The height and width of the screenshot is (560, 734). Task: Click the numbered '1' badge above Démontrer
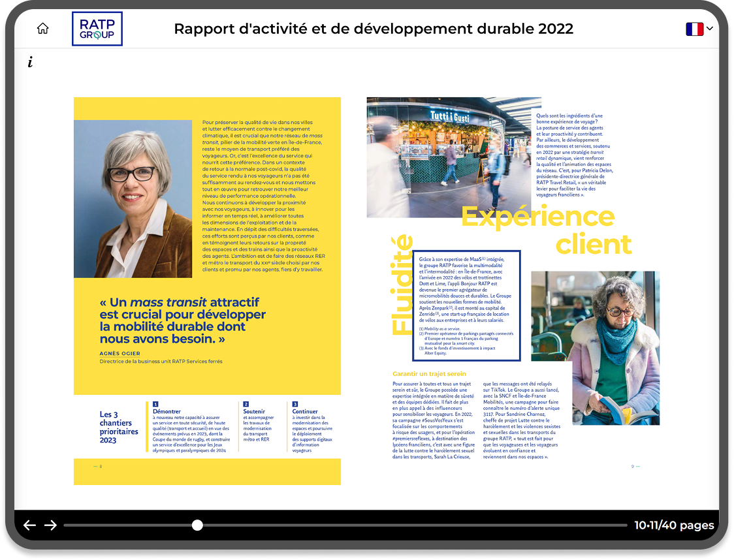pos(155,404)
